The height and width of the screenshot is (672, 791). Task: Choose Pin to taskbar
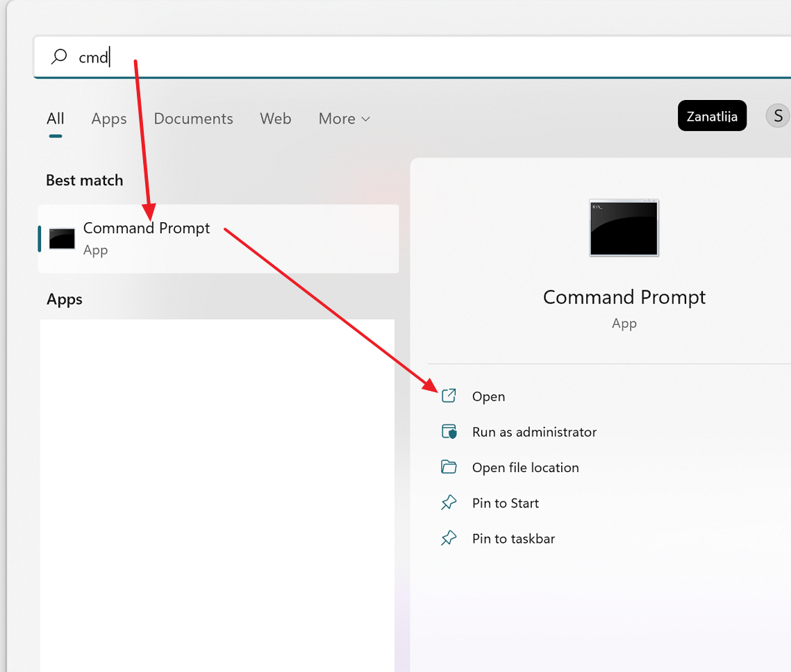[x=513, y=539]
